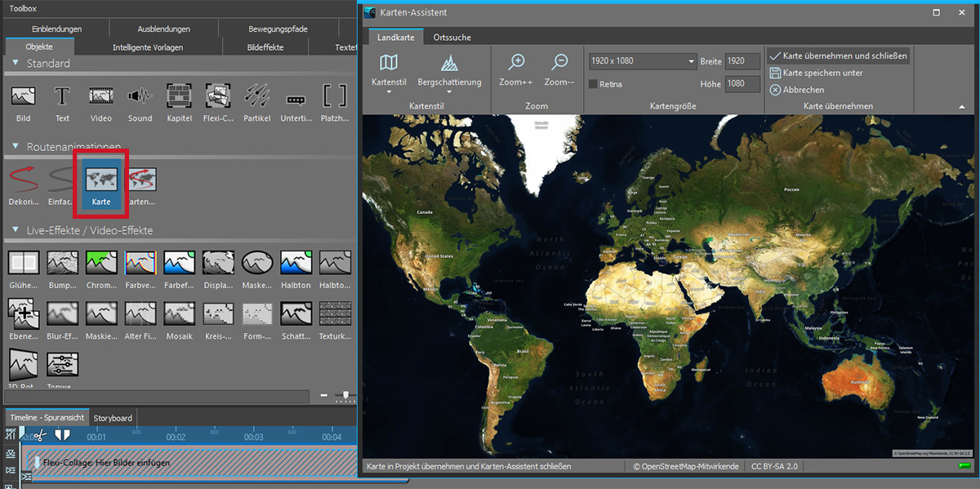Open the Storyboard tab
The image size is (980, 489).
coord(113,418)
